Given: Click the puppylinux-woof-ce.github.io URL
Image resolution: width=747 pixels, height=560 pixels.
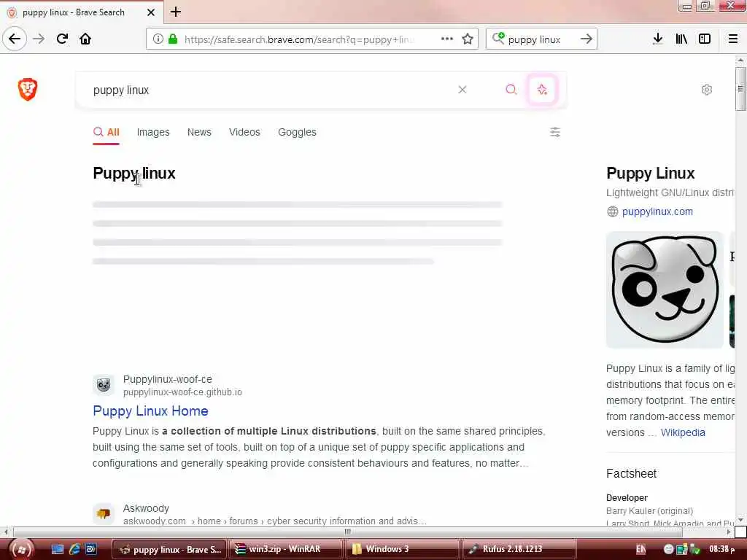Looking at the screenshot, I should pos(182,392).
